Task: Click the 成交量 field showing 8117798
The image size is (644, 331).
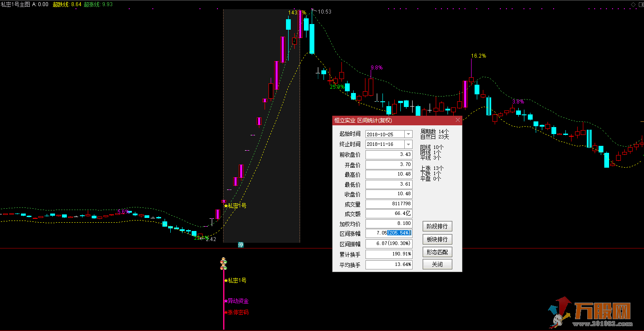Action: point(389,204)
